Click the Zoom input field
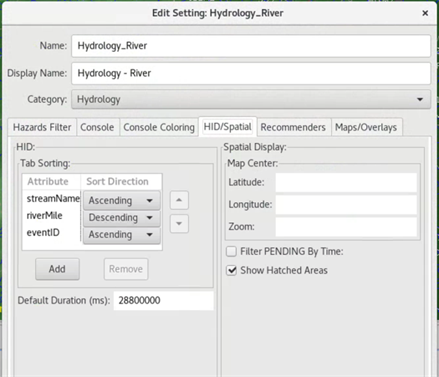The height and width of the screenshot is (377, 439). tap(346, 227)
